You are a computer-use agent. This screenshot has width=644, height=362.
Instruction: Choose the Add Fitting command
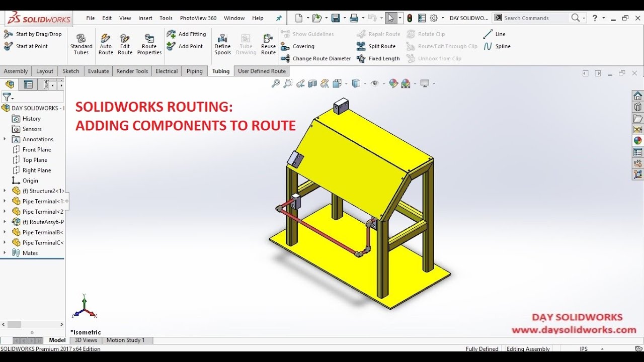tap(186, 34)
